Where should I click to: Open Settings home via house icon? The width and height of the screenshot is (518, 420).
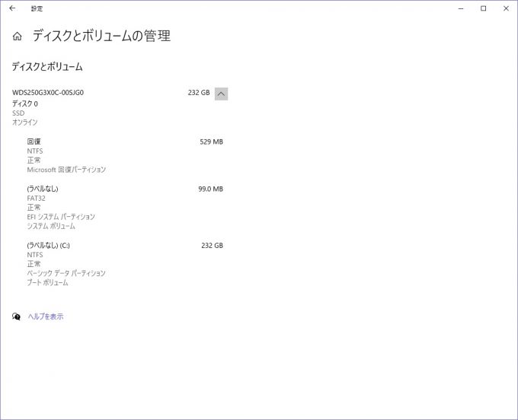(x=18, y=37)
